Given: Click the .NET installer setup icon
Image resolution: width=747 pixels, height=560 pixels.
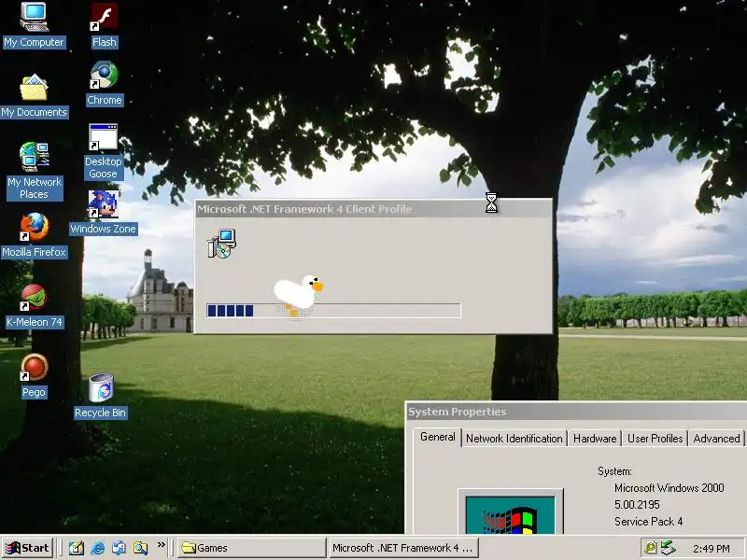Looking at the screenshot, I should tap(222, 244).
